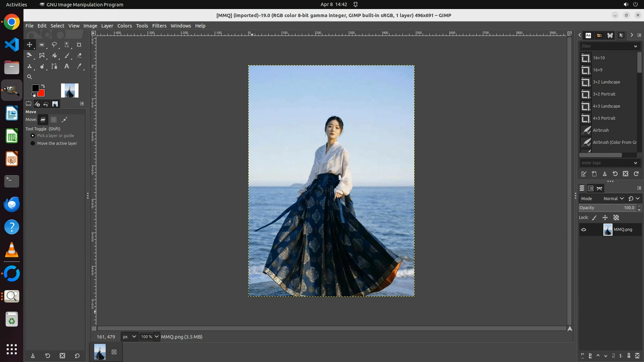
Task: Select the Zoom magnifier tool
Action: (x=30, y=77)
